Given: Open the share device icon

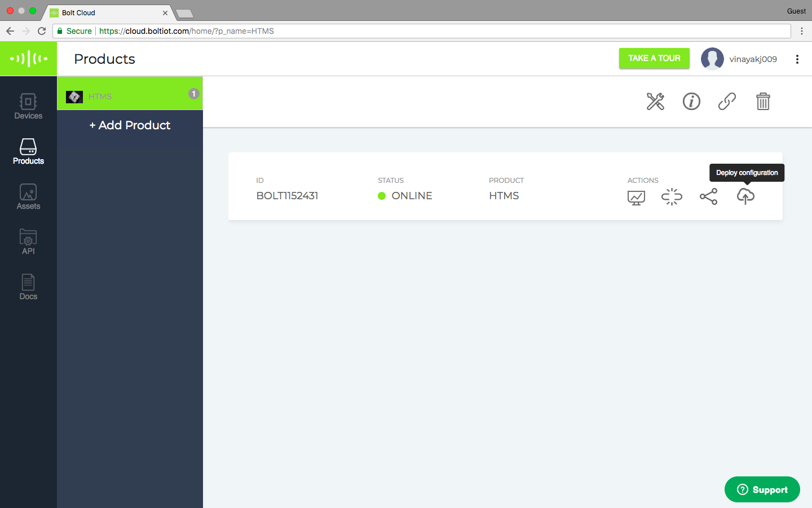Looking at the screenshot, I should [708, 196].
